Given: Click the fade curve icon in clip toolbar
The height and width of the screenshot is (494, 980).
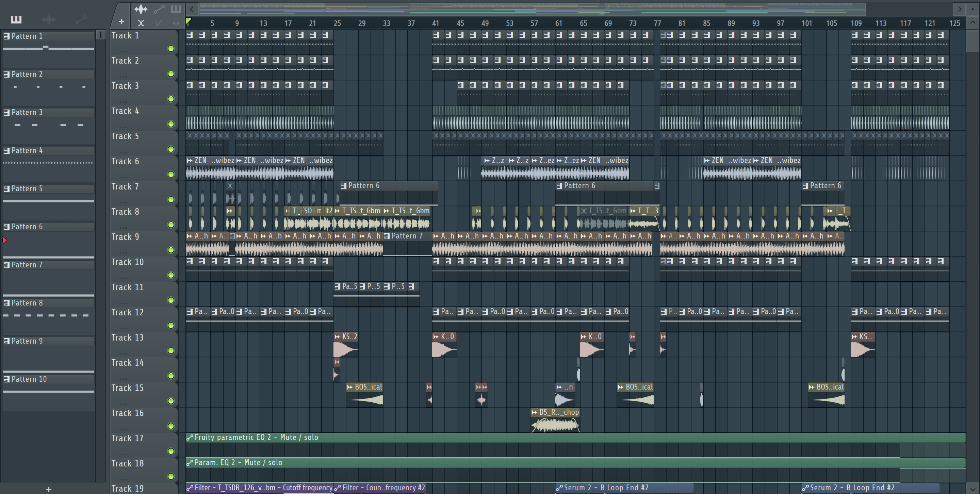Looking at the screenshot, I should (x=159, y=23).
